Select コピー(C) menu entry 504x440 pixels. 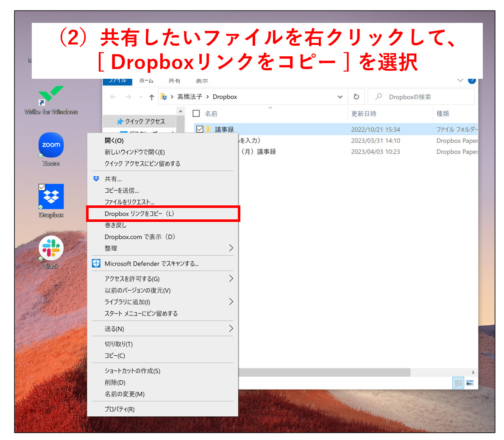pos(163,356)
